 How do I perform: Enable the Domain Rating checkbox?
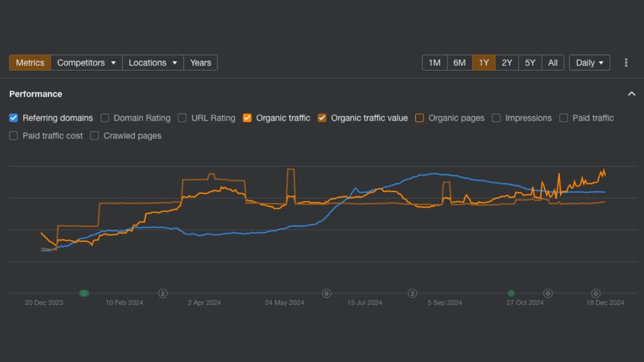[x=105, y=118]
